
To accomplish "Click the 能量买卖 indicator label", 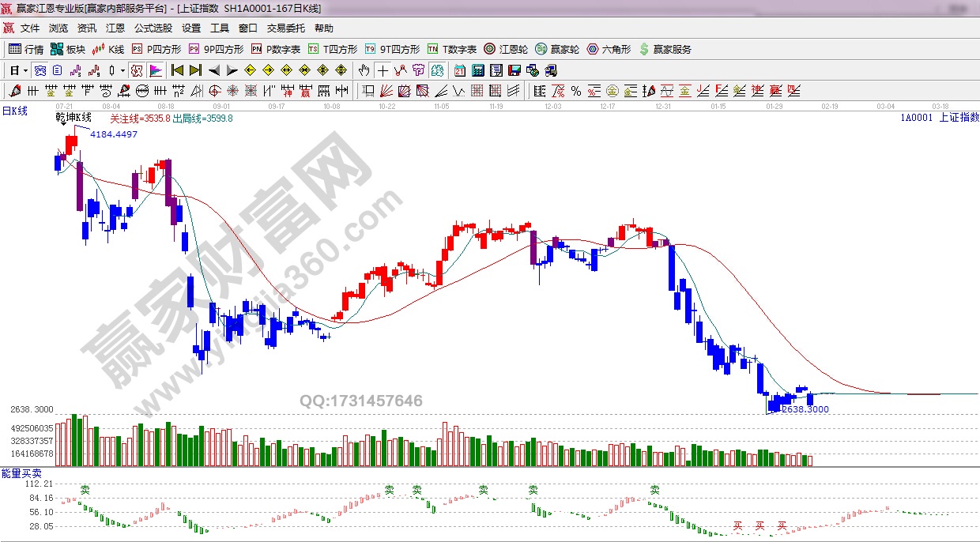I will [x=17, y=472].
